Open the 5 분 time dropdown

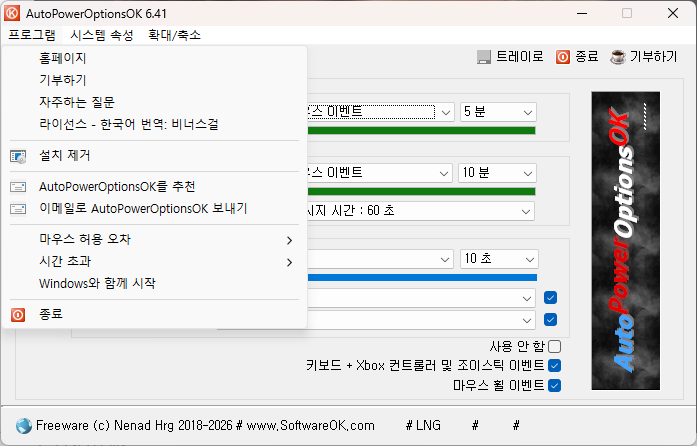point(498,112)
